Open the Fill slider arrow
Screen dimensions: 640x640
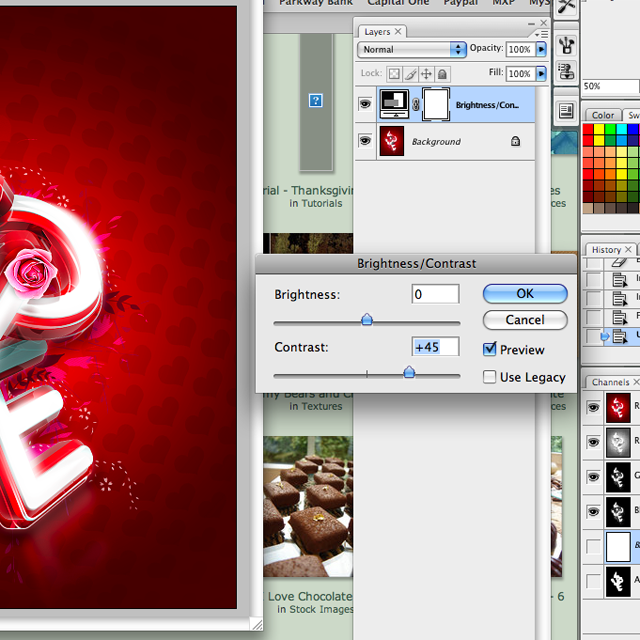[541, 73]
